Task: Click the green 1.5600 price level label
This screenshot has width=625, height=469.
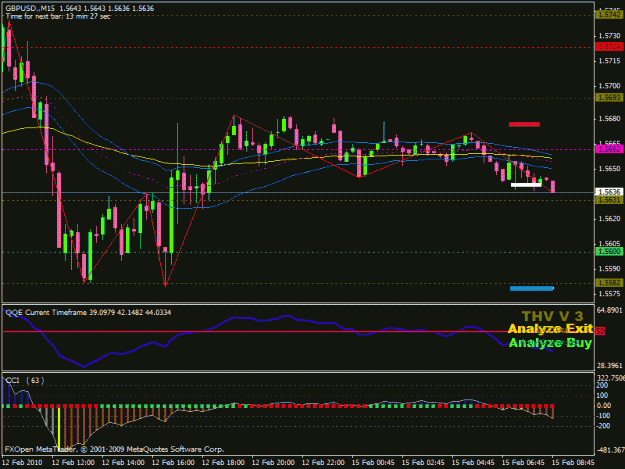Action: click(x=609, y=251)
